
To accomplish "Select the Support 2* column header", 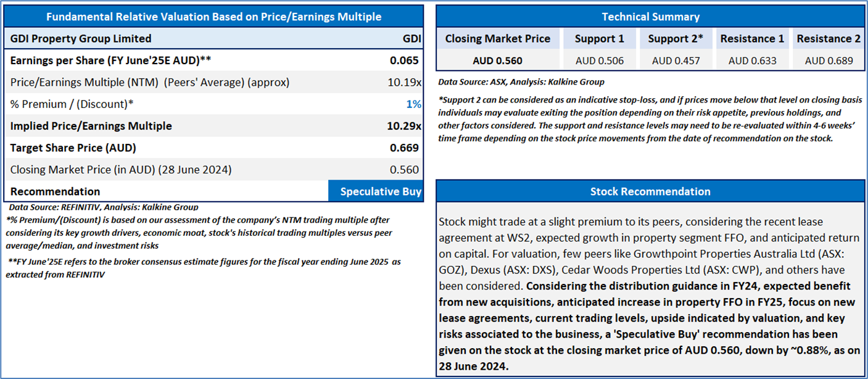I will point(676,39).
